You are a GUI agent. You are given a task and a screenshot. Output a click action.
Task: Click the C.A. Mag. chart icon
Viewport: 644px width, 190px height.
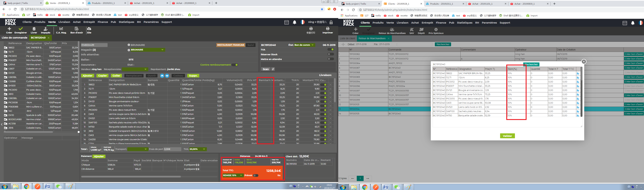click(61, 29)
